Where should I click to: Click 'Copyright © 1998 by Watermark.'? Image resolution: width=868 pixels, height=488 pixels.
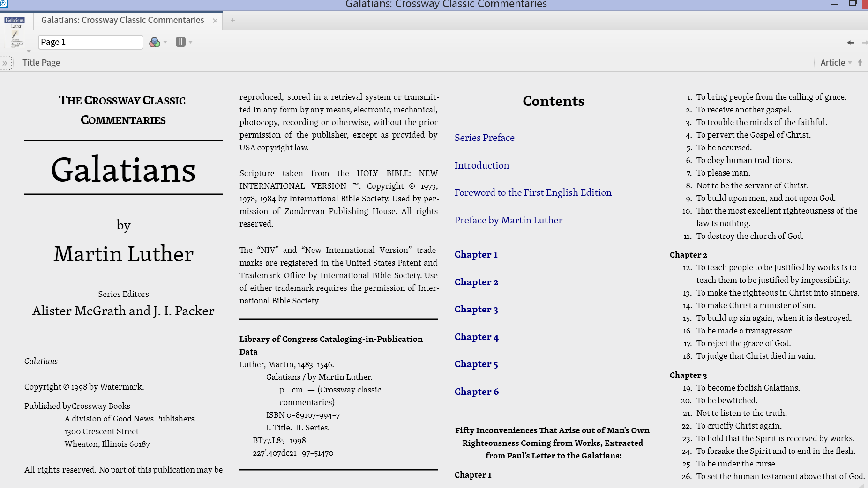click(x=84, y=387)
